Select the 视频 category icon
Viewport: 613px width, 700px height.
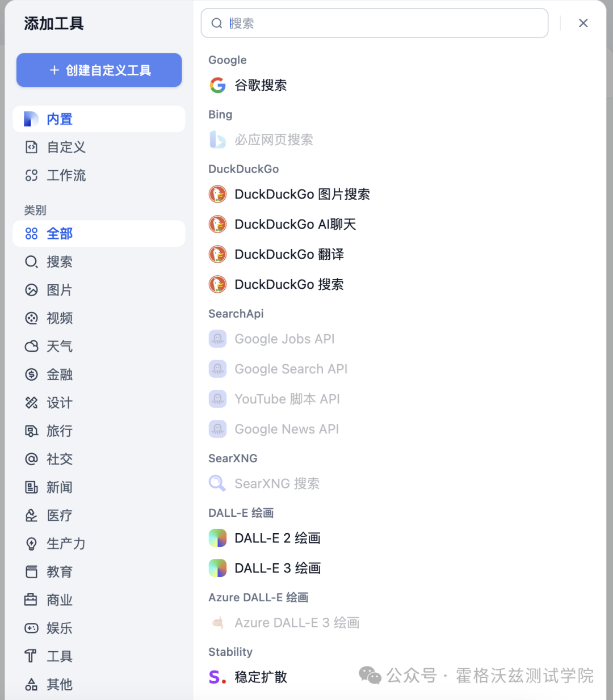tap(32, 318)
